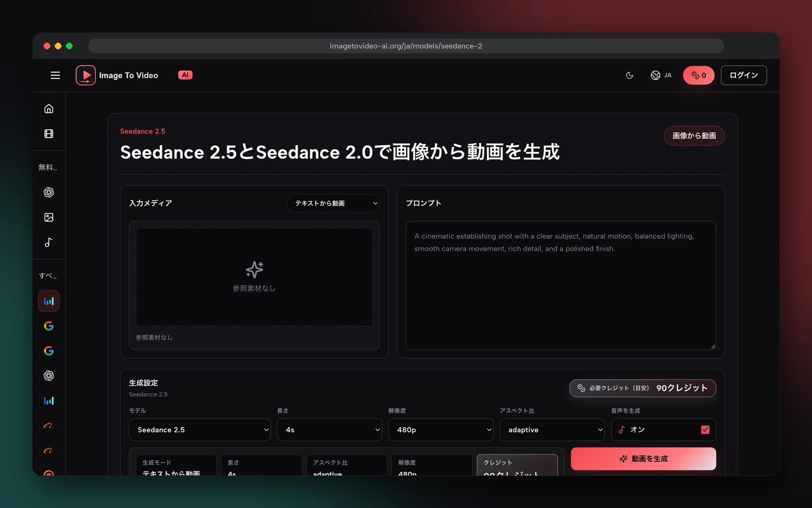812x508 pixels.
Task: Click the 生成設定 heading
Action: (x=143, y=383)
